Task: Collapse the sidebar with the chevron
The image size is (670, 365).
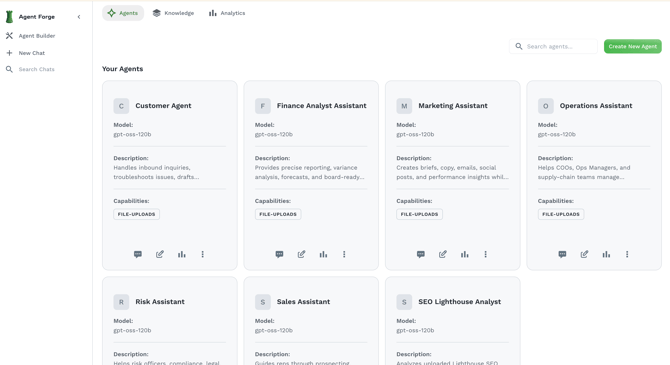Action: [x=79, y=17]
